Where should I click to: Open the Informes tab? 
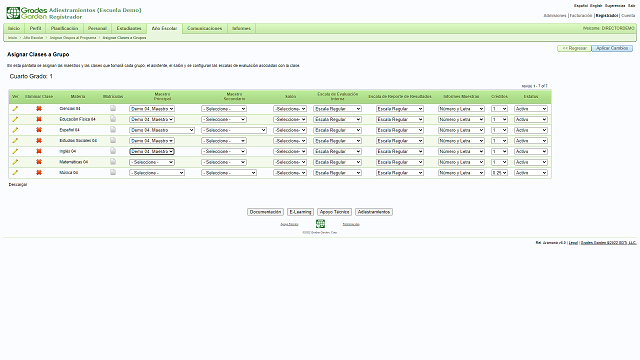(x=241, y=29)
